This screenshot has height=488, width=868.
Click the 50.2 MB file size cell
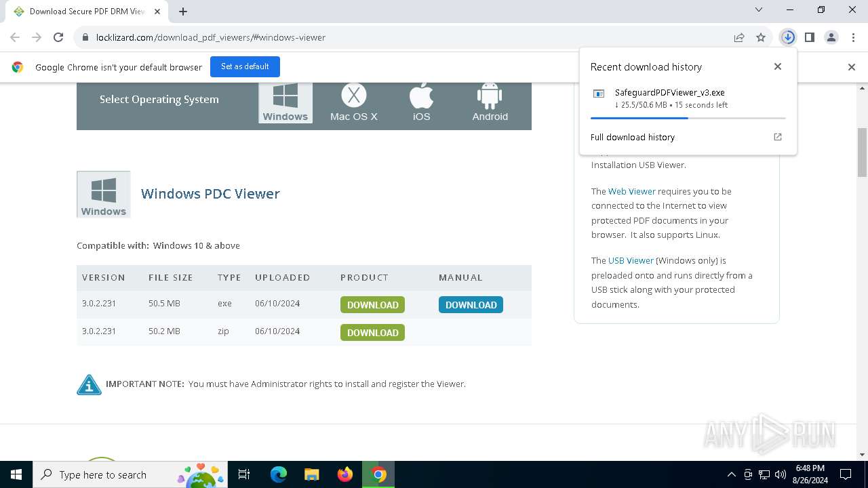164,331
